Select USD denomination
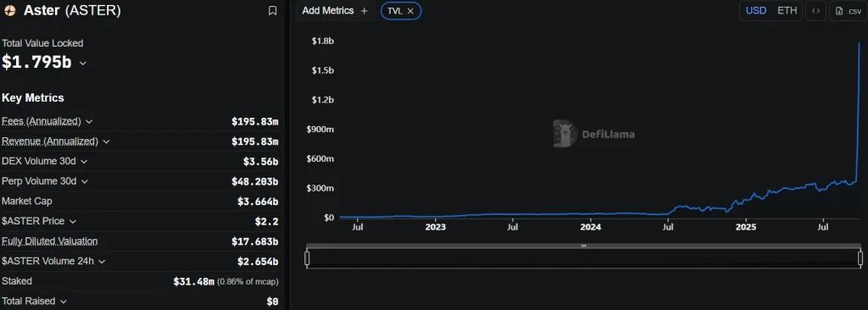868x310 pixels. point(755,10)
